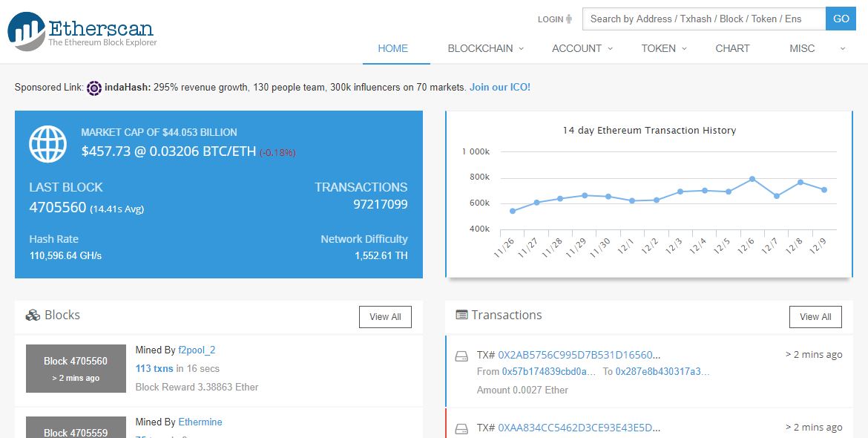Screen dimensions: 868x438
Task: Click the 'Network Difficulty' label
Action: pos(364,239)
